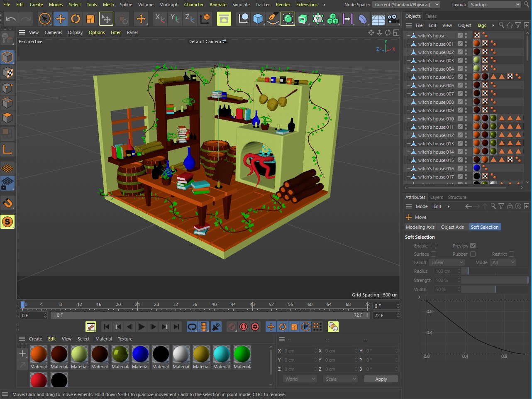This screenshot has height=399, width=532.
Task: Select the Scale tool in the top toolbar
Action: tap(90, 19)
